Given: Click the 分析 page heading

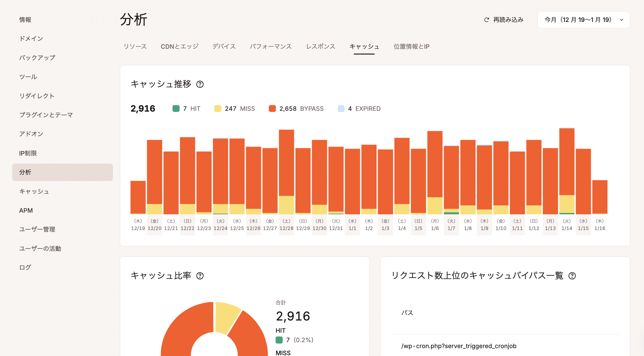Looking at the screenshot, I should pos(134,20).
